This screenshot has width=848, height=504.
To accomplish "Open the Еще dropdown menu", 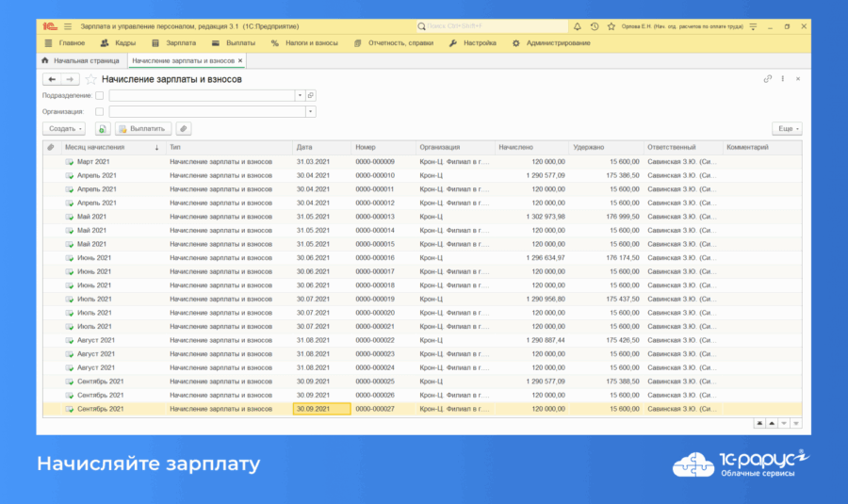I will 787,128.
